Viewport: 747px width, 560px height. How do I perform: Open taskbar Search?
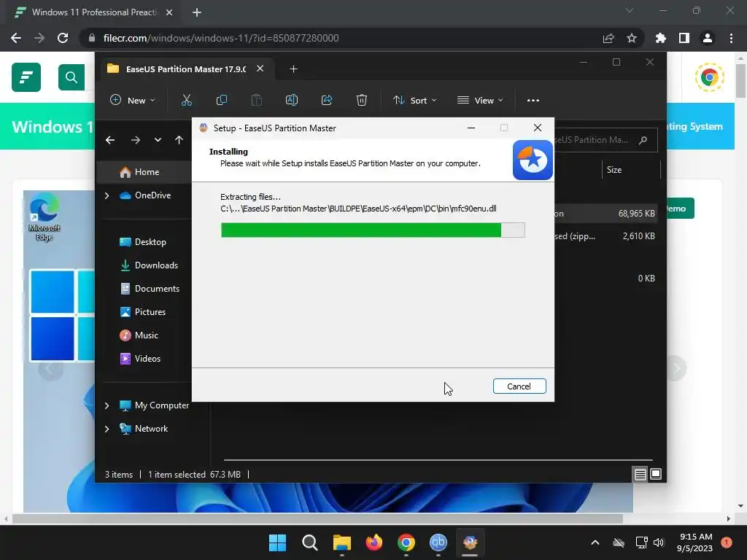[309, 542]
